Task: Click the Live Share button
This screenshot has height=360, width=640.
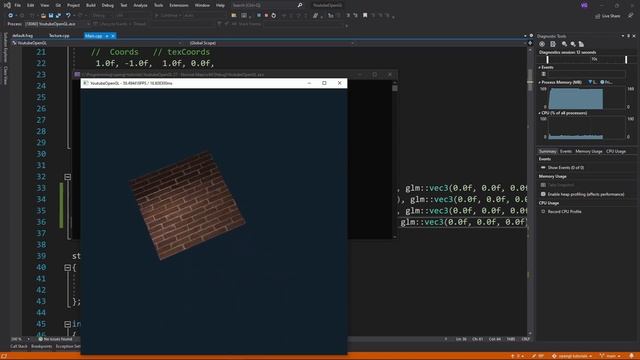Action: pos(607,16)
